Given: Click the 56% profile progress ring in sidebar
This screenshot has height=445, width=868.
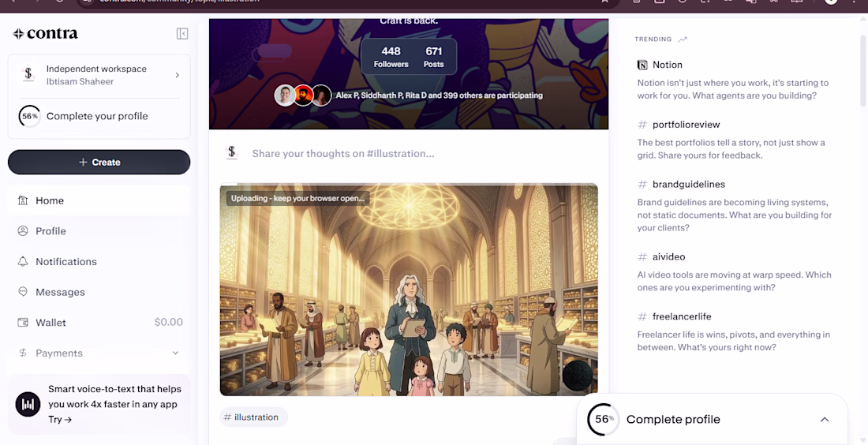Looking at the screenshot, I should click(29, 116).
